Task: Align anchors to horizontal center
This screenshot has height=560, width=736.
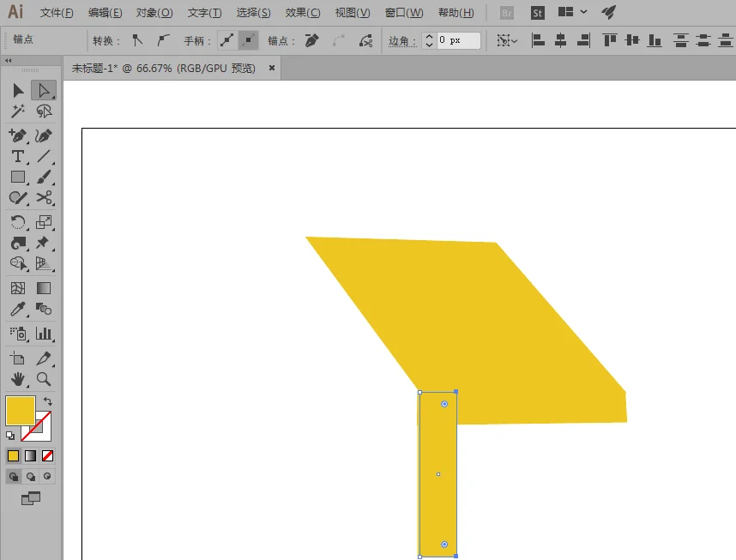Action: tap(560, 41)
